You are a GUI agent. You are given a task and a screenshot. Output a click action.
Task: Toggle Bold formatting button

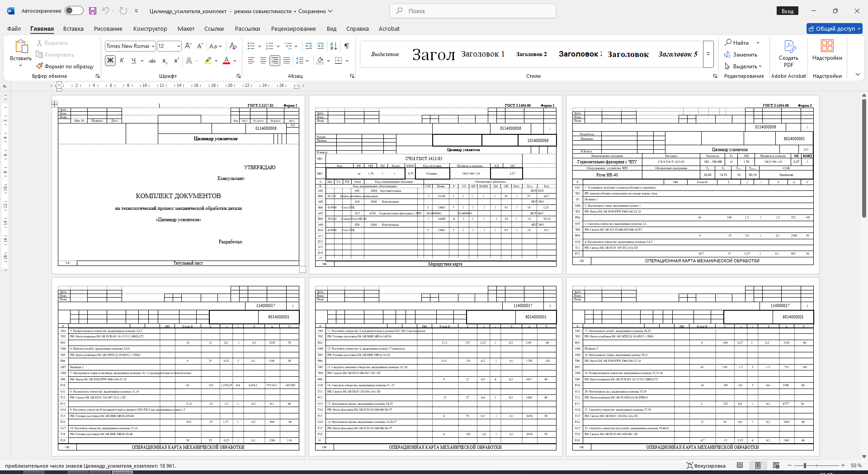pyautogui.click(x=110, y=60)
